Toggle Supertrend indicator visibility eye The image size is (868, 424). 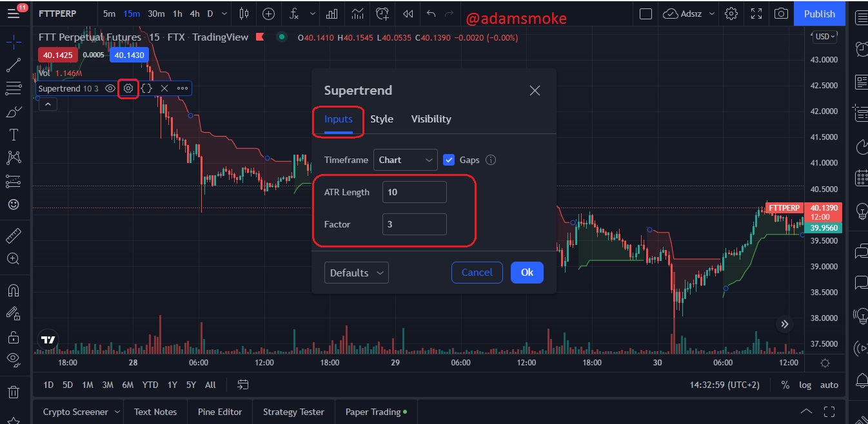pyautogui.click(x=110, y=88)
